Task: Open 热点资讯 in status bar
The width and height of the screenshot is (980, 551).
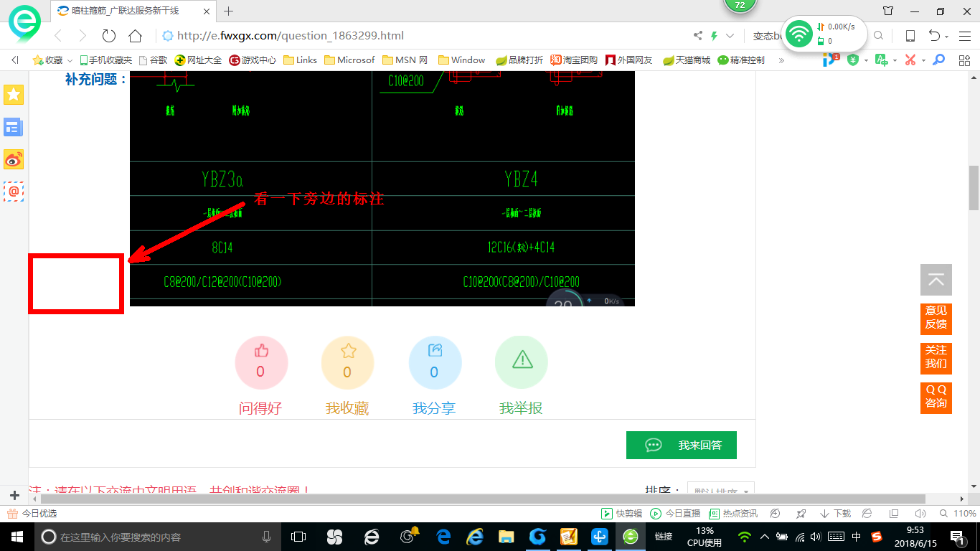Action: tap(733, 514)
